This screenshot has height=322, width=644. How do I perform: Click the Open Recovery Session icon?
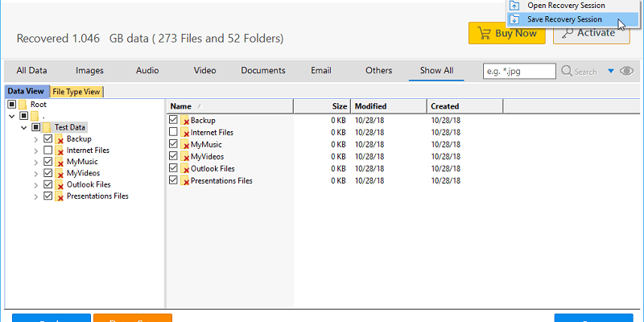point(515,6)
